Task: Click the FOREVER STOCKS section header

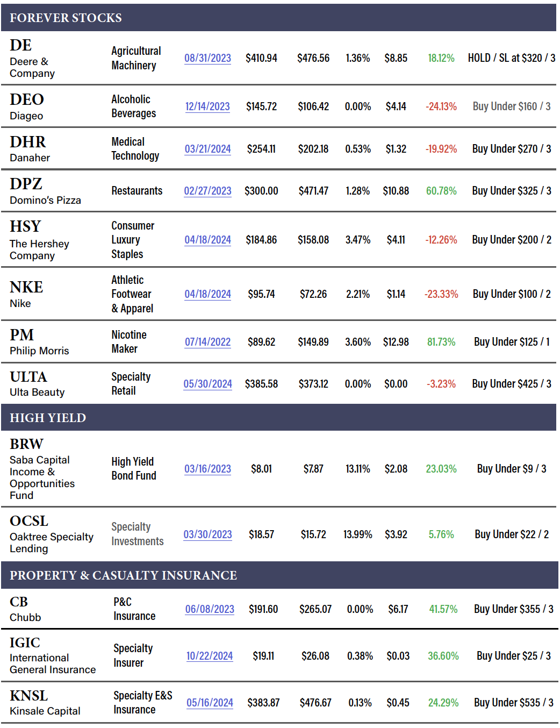Action: pyautogui.click(x=66, y=18)
